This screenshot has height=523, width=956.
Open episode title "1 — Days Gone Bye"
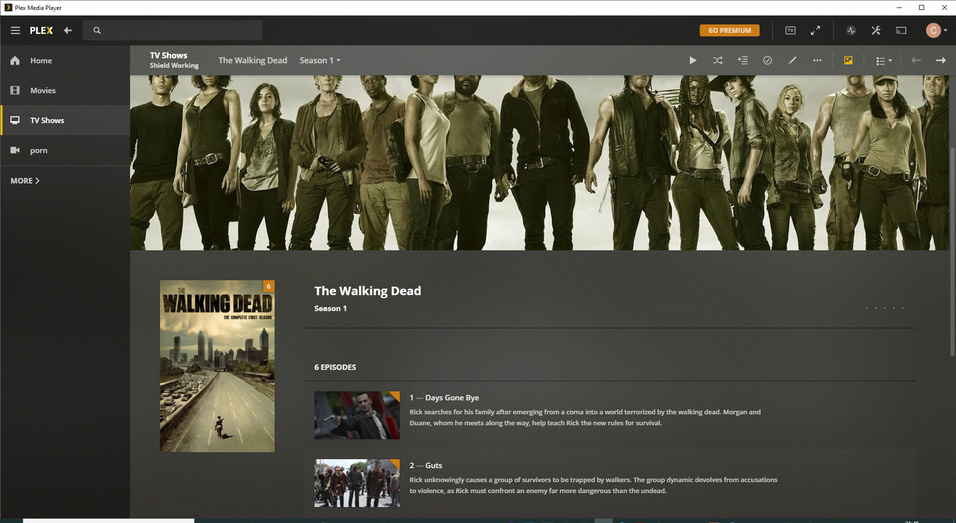(x=444, y=397)
